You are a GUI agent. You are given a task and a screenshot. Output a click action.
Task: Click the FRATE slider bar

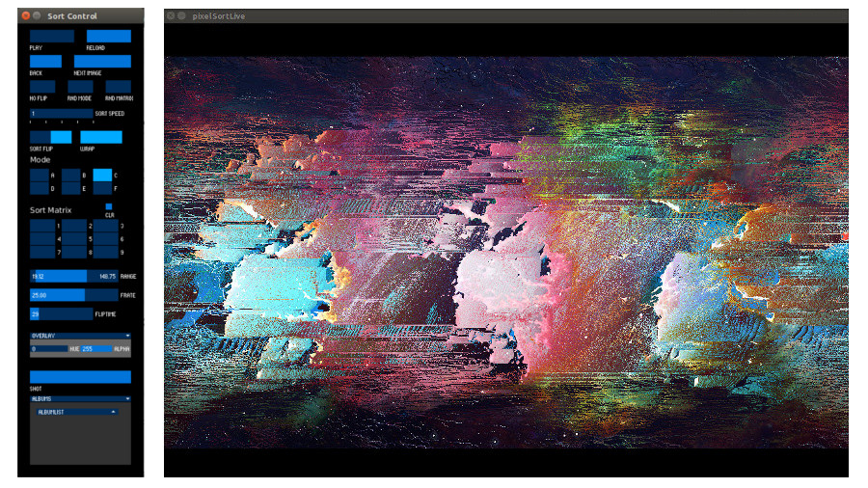click(x=74, y=295)
